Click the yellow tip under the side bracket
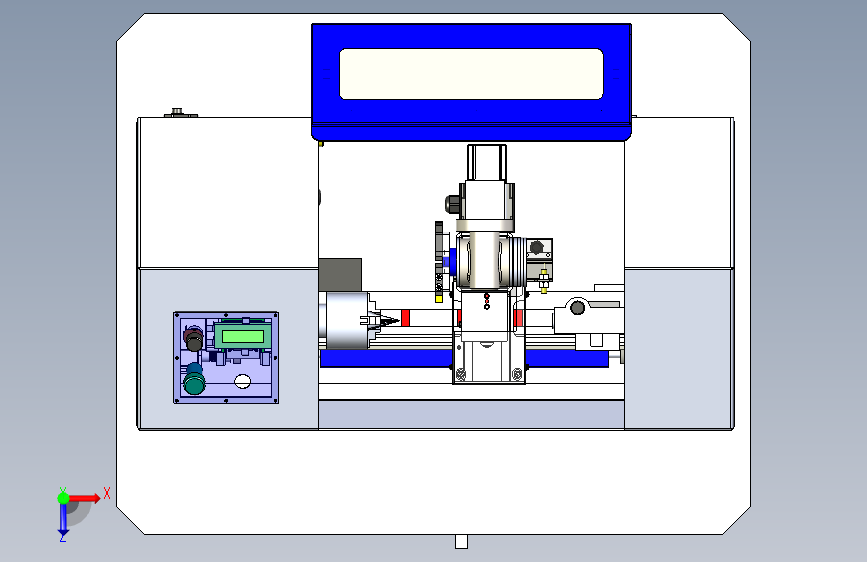 [x=438, y=299]
